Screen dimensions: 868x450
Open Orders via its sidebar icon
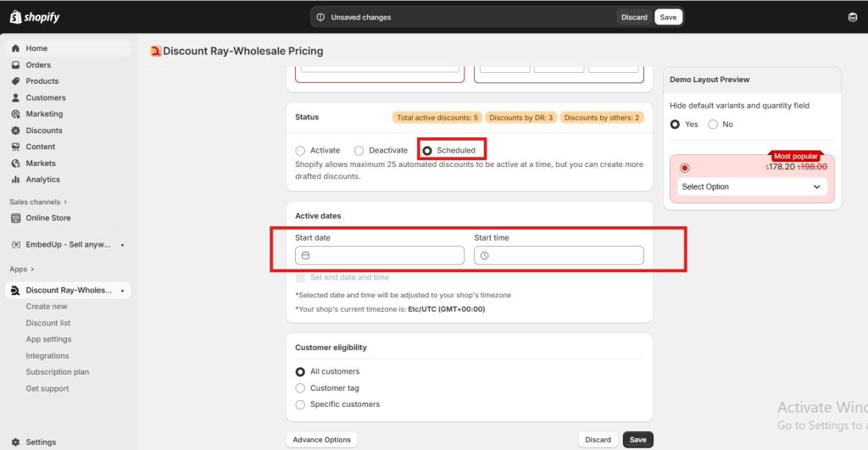coord(16,65)
